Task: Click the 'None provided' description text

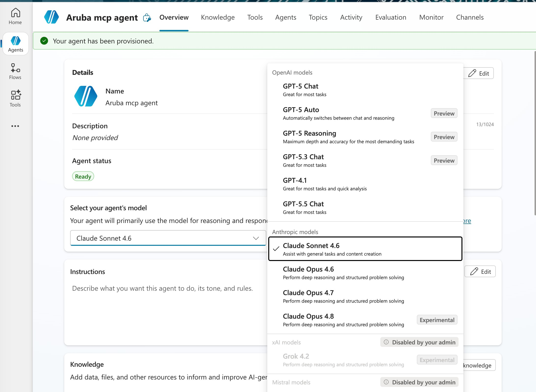Action: click(95, 138)
